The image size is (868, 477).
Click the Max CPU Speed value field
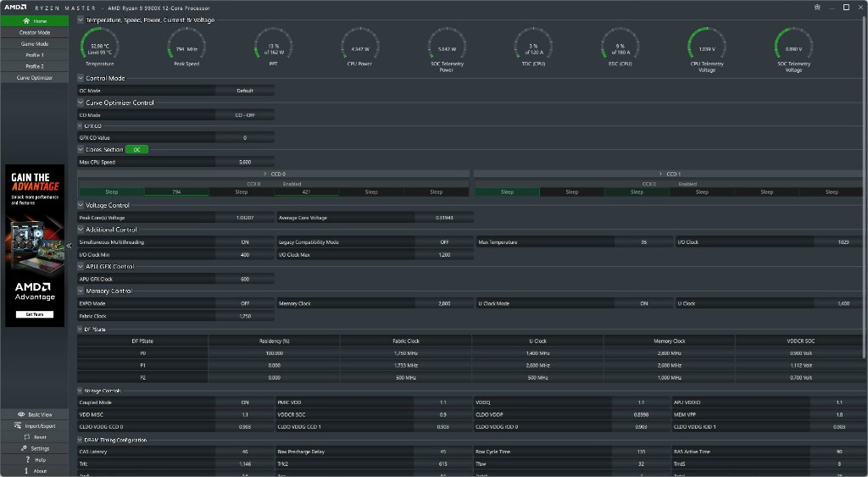244,162
